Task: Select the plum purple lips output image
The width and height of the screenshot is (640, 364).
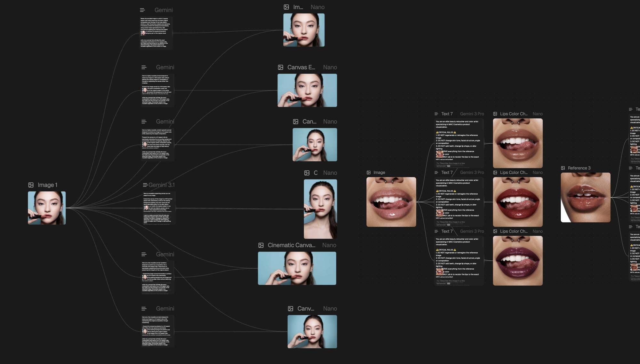Action: click(518, 261)
